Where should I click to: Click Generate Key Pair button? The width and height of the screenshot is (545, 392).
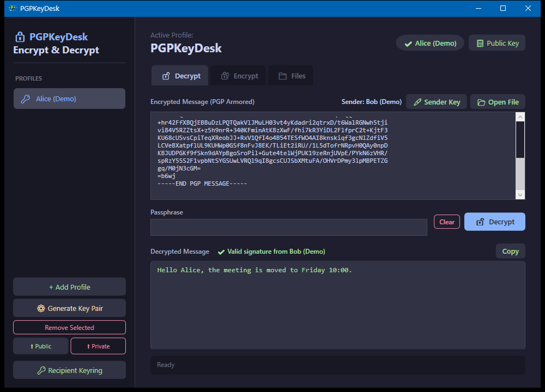70,308
